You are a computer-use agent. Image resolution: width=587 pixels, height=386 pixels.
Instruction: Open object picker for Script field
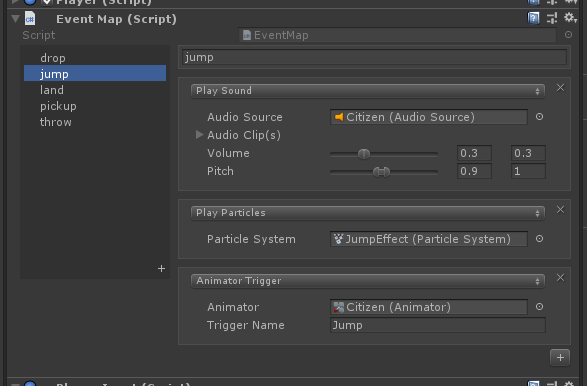568,35
